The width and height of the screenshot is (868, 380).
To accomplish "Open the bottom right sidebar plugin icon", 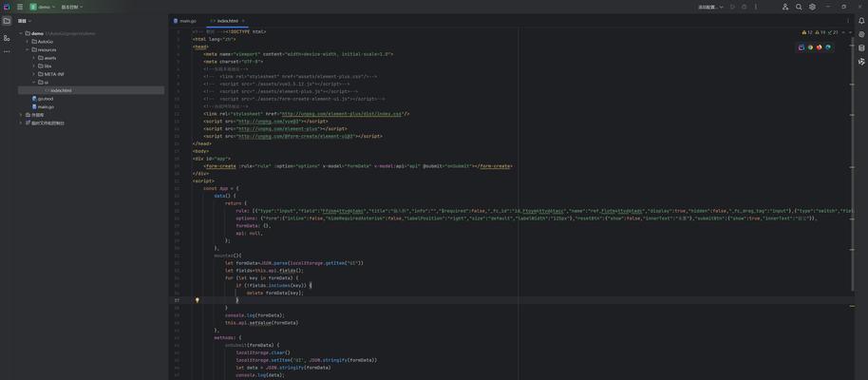I will coord(862,62).
